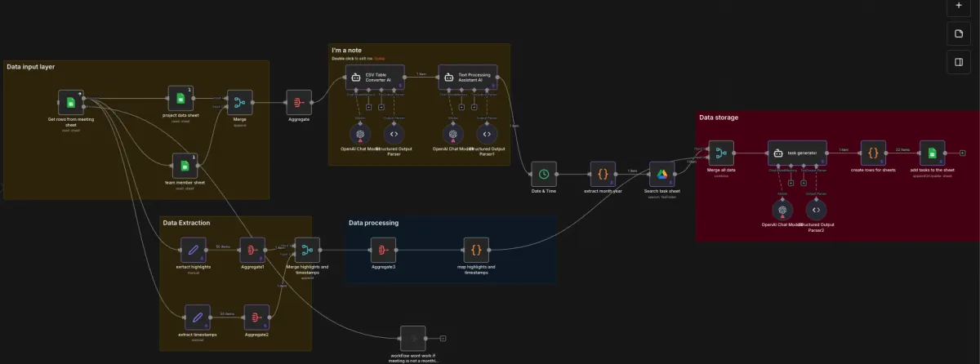
Task: Click the add node plus button top right
Action: tap(959, 6)
